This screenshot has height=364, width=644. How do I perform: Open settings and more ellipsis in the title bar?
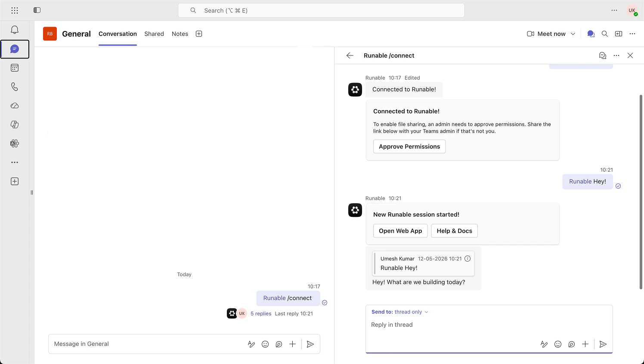pyautogui.click(x=614, y=10)
